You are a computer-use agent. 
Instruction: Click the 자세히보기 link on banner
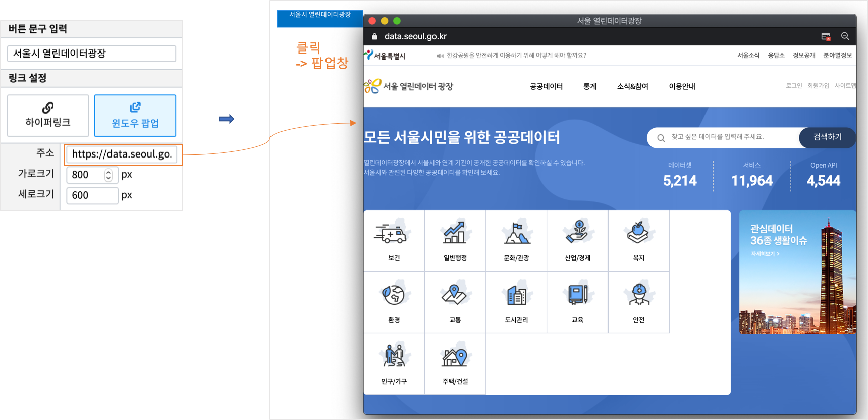tap(765, 254)
